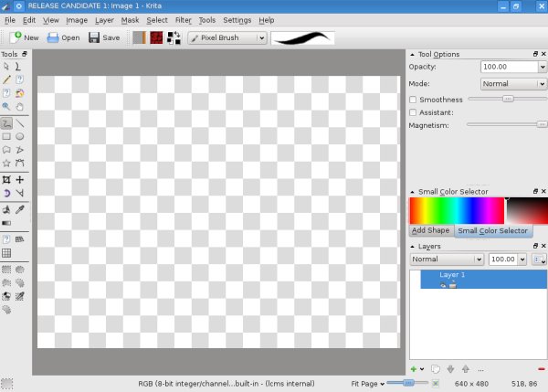Image resolution: width=548 pixels, height=392 pixels.
Task: Open layer properties ellipsis button
Action: point(481,370)
